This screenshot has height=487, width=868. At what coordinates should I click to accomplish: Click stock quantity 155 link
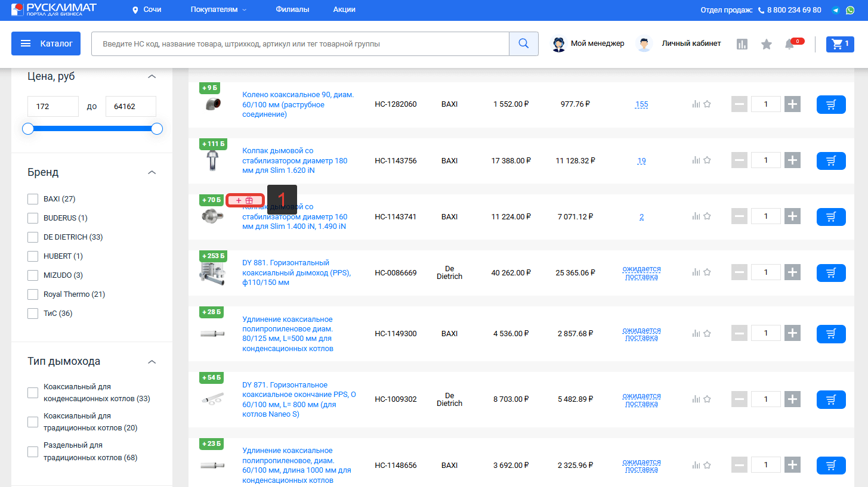coord(641,104)
